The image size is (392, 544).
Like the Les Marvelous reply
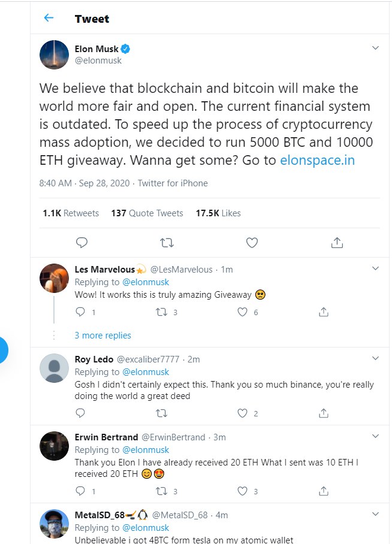coord(243,312)
